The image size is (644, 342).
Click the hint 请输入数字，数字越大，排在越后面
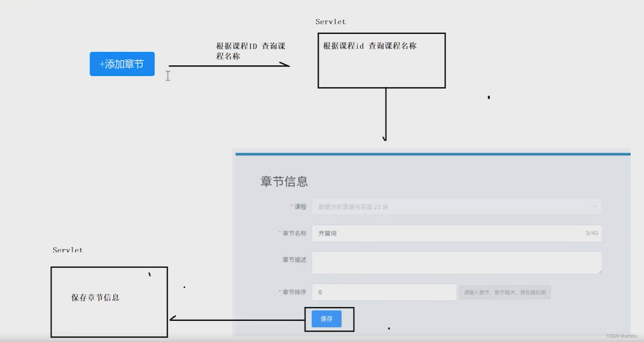(504, 292)
